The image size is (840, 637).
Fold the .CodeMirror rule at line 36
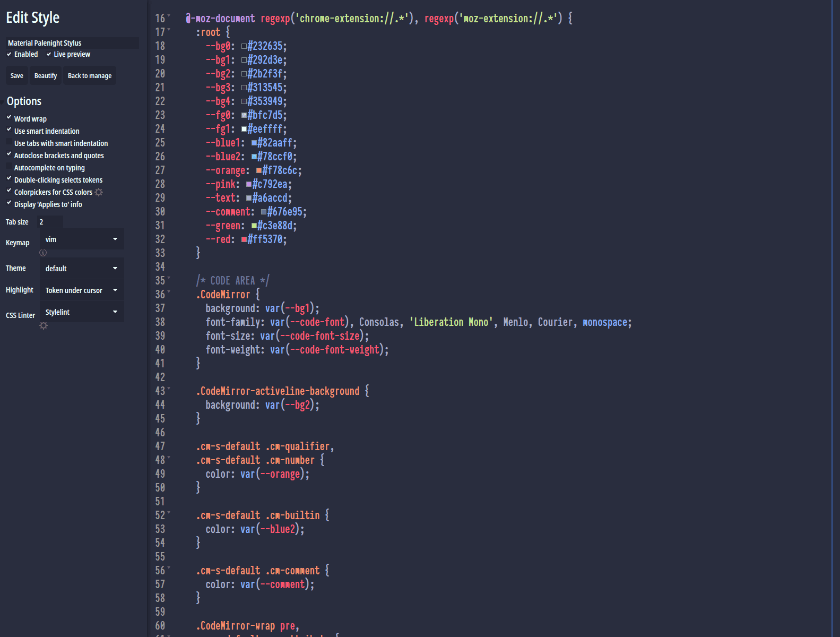click(169, 292)
